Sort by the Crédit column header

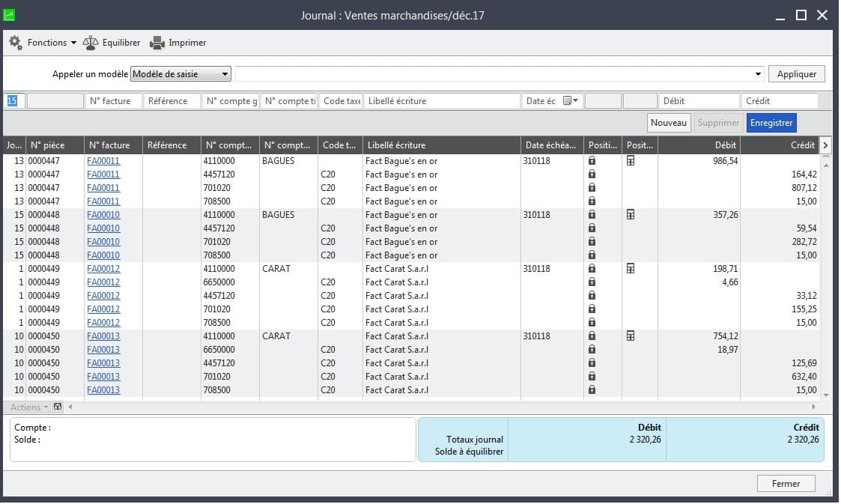coord(780,145)
